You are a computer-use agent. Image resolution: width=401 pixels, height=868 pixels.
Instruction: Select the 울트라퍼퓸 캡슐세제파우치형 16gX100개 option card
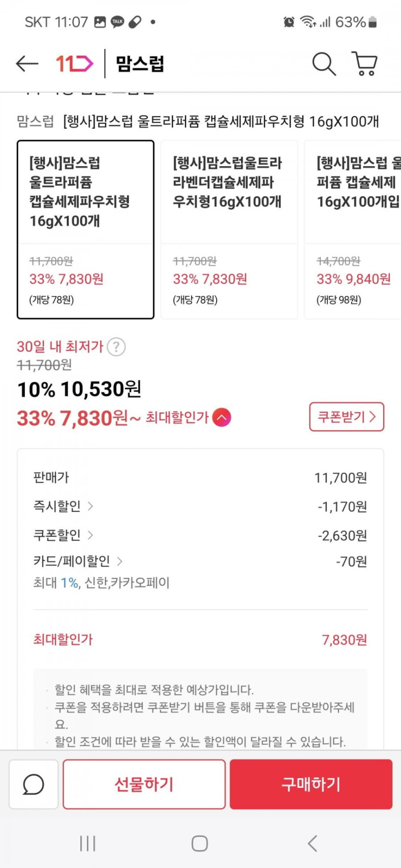pyautogui.click(x=85, y=229)
